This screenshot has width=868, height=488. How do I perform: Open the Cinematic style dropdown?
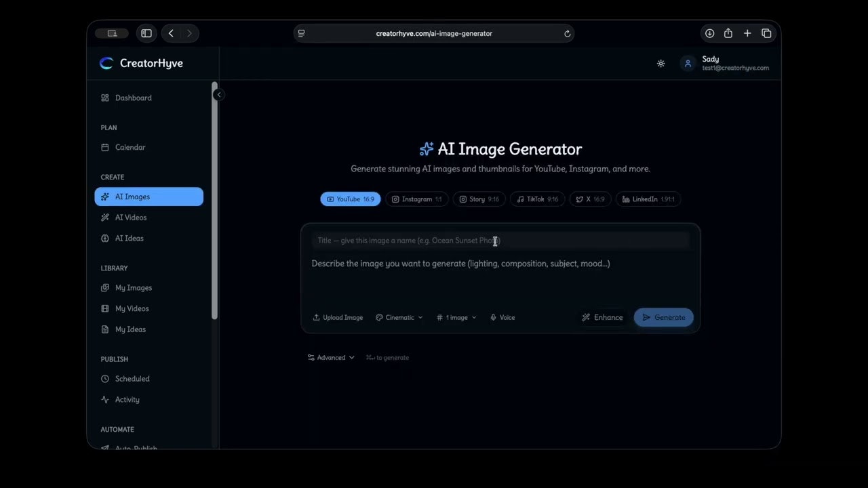(x=399, y=317)
